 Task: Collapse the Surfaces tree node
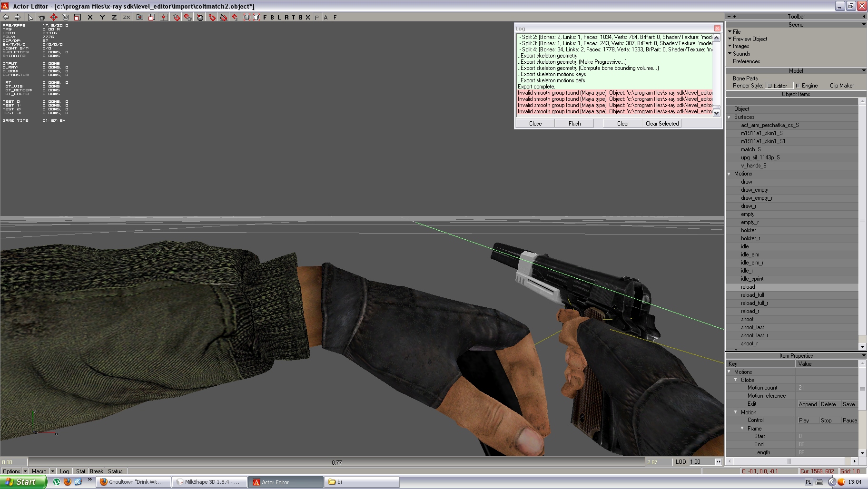coord(729,117)
